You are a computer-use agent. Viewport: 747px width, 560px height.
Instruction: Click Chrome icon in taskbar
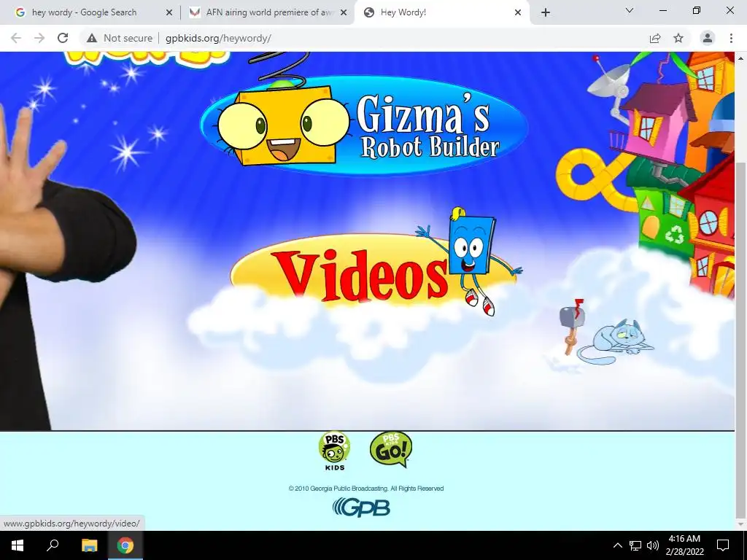[125, 545]
